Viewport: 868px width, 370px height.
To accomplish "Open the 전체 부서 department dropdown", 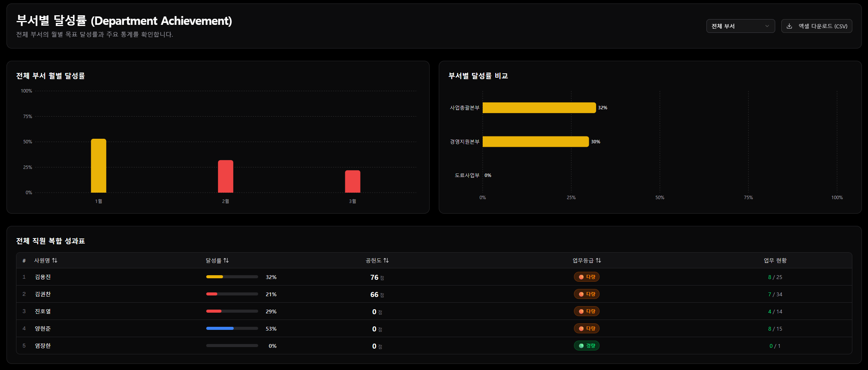I will (740, 26).
